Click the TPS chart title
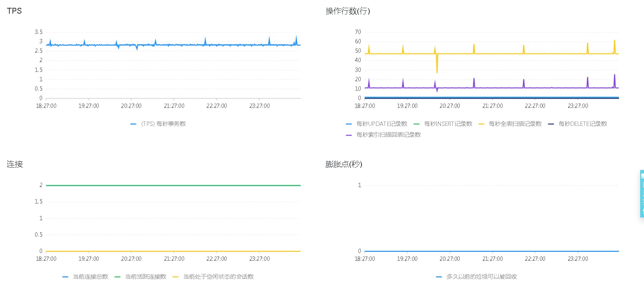The height and width of the screenshot is (290, 644). (14, 11)
